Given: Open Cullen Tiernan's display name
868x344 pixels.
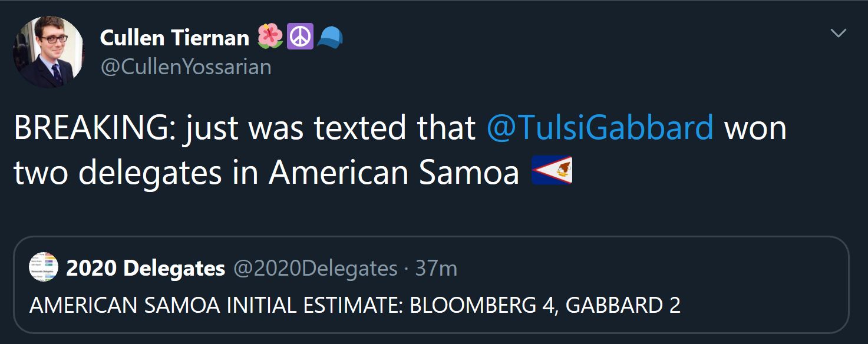Looking at the screenshot, I should (175, 38).
